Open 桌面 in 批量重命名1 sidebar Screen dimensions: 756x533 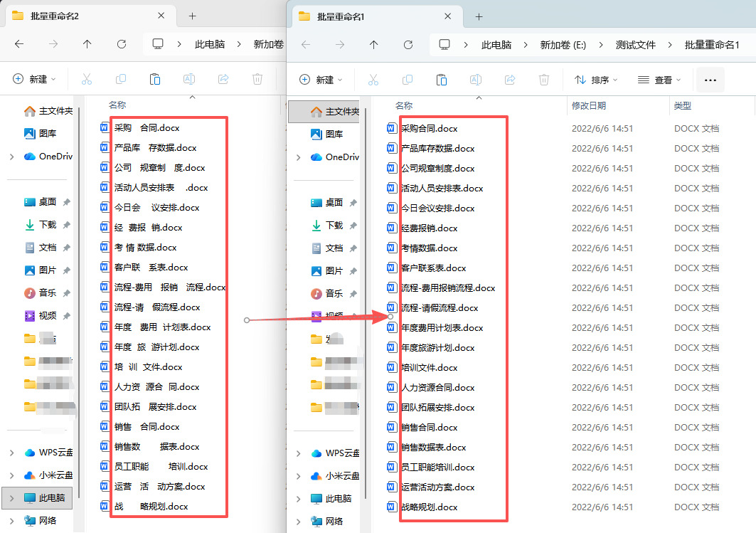coord(327,203)
